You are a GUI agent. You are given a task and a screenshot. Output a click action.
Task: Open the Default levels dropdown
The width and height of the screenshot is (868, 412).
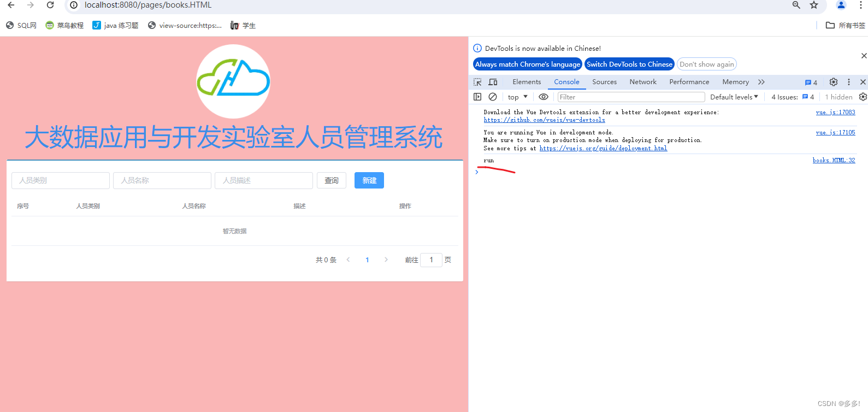[x=734, y=97]
